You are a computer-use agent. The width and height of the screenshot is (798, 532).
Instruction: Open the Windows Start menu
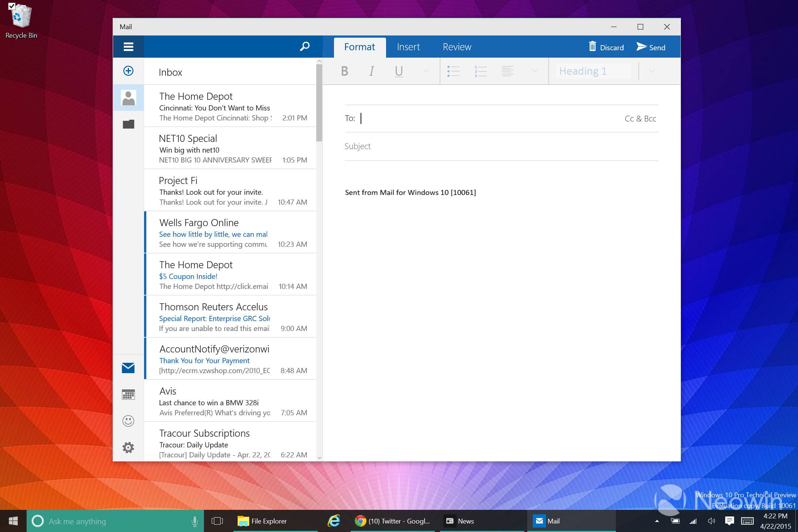13,521
